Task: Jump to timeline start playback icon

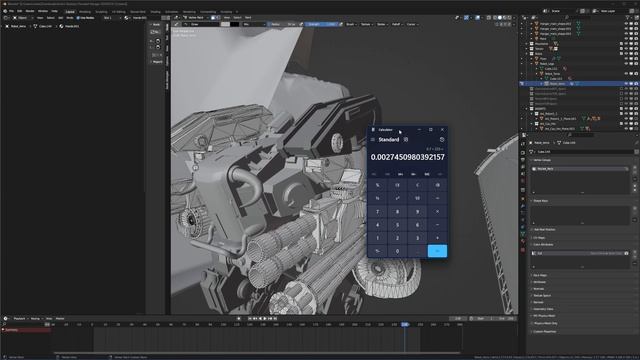Action: [250, 319]
